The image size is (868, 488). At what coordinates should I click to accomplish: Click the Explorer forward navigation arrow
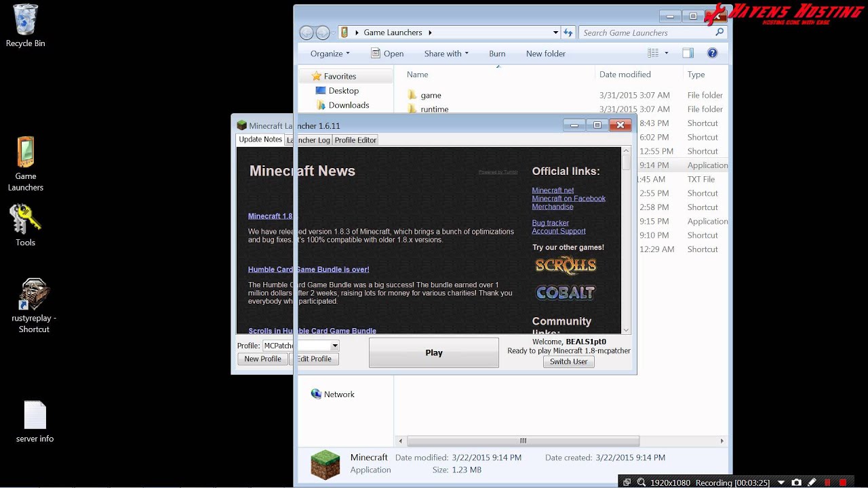click(323, 33)
